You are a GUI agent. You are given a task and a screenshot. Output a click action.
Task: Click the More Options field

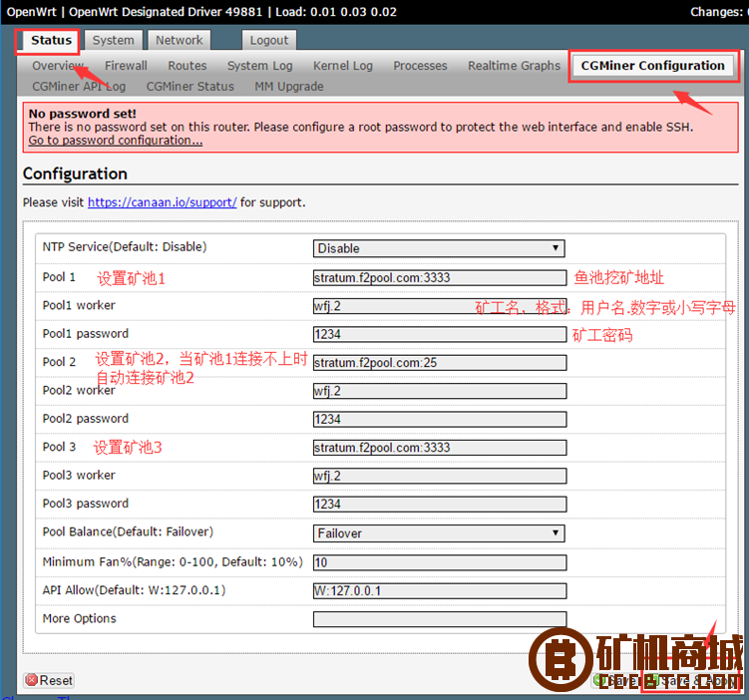coord(440,619)
